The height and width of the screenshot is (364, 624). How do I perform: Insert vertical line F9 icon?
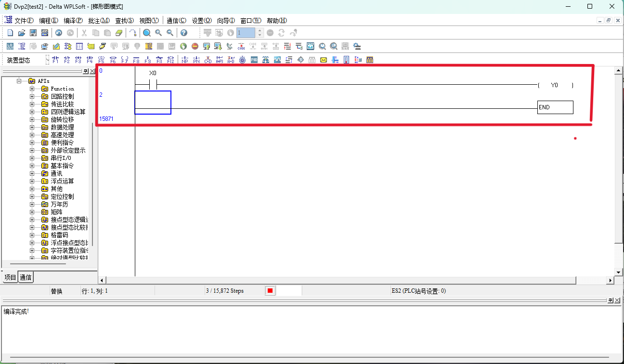[147, 60]
